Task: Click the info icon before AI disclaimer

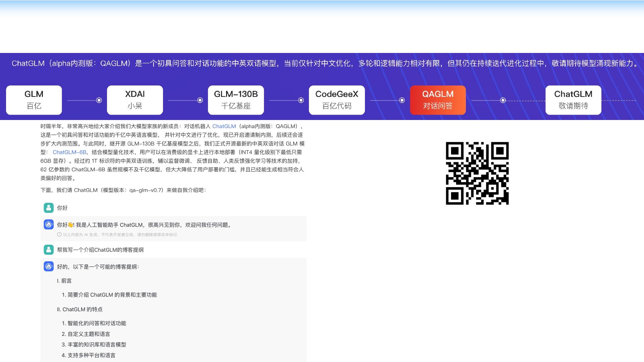Action: point(59,235)
